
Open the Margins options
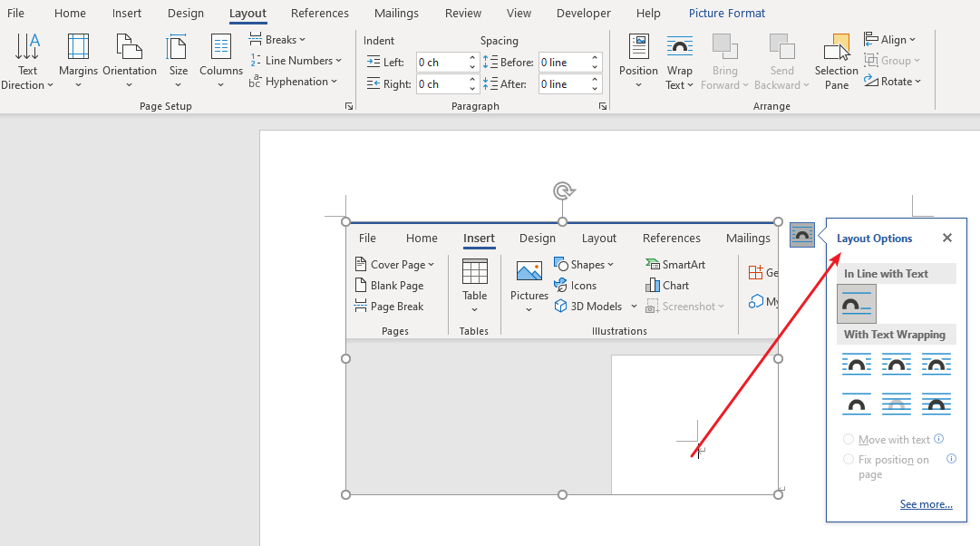[x=78, y=62]
